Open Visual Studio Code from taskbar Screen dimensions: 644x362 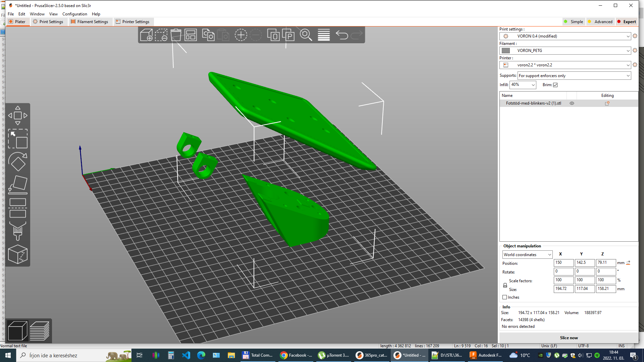tap(186, 355)
